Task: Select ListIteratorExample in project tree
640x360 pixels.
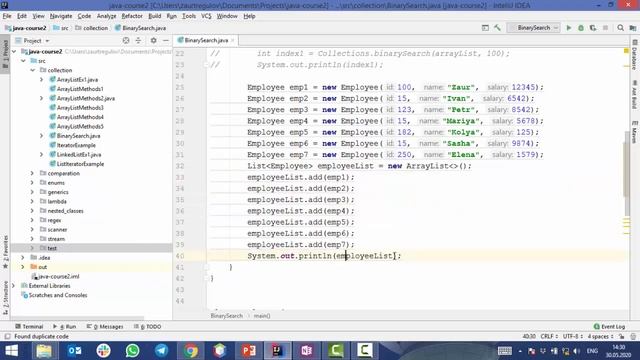Action: click(77, 164)
